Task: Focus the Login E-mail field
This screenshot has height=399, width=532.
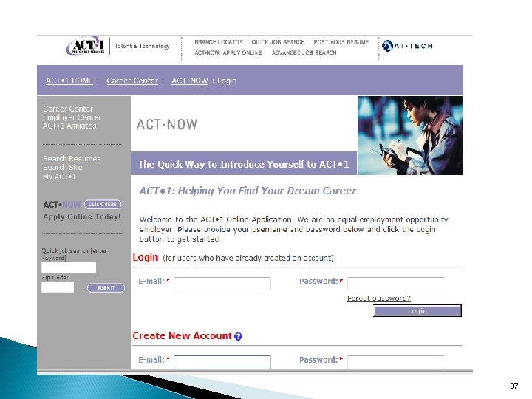Action: tap(222, 284)
